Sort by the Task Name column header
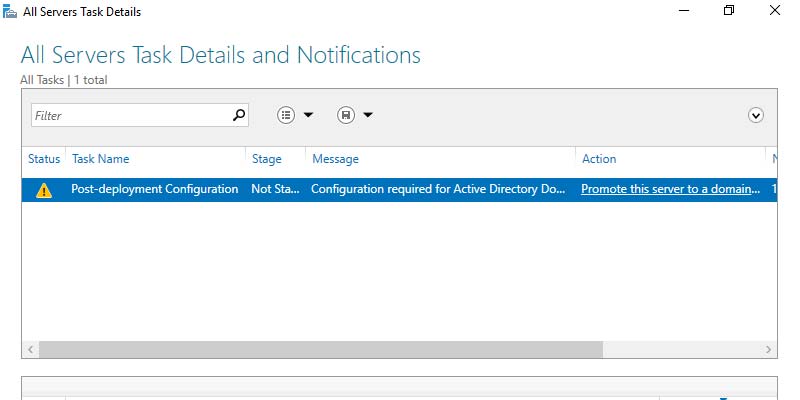This screenshot has height=400, width=800. point(100,159)
